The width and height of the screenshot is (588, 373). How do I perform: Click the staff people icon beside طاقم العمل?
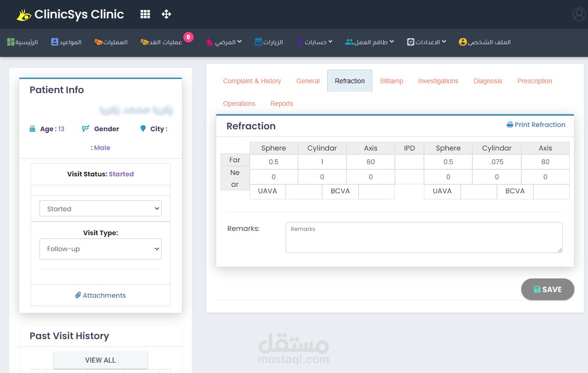coord(349,42)
